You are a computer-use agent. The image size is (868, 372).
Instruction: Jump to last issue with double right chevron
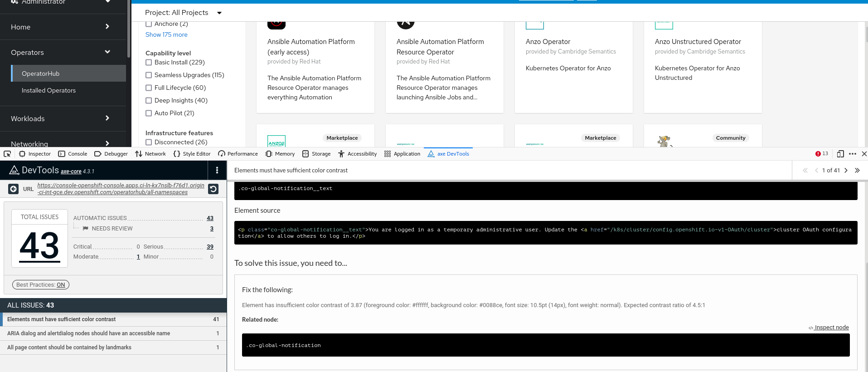[857, 171]
